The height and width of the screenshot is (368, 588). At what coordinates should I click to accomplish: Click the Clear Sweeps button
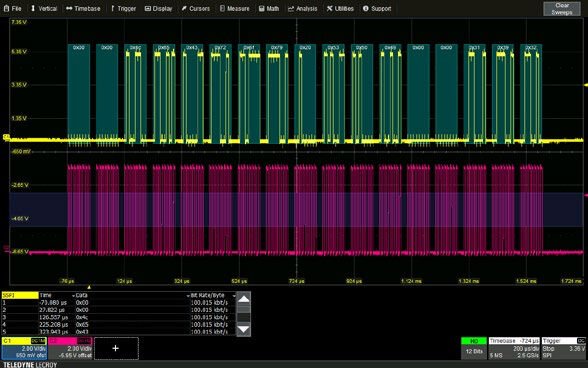pyautogui.click(x=562, y=9)
